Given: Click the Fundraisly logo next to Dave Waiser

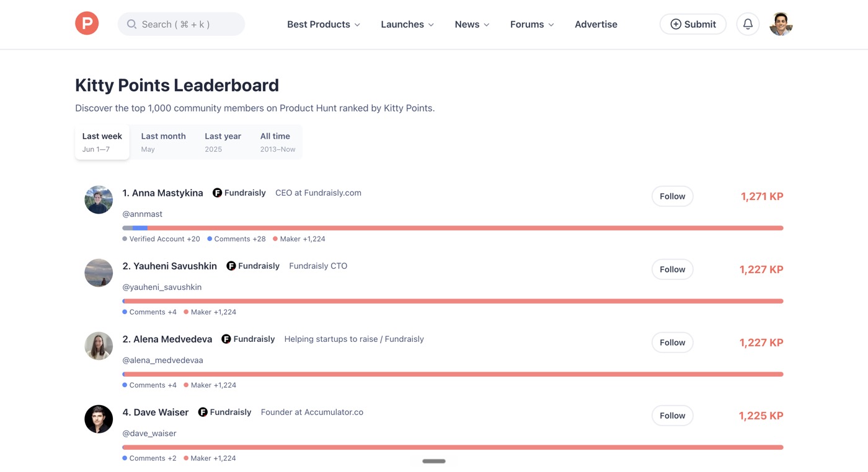Looking at the screenshot, I should coord(203,412).
